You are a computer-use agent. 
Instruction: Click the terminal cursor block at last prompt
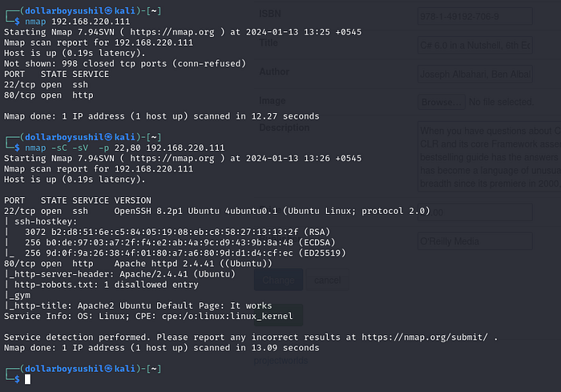(x=27, y=379)
